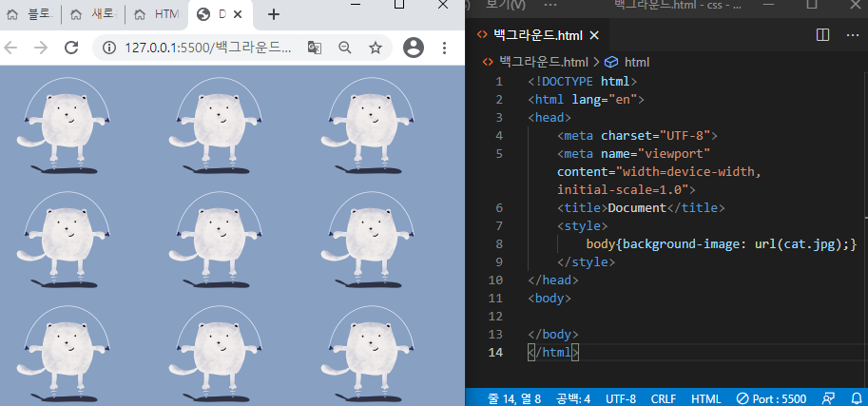Open Chrome's three-dot menu

[x=444, y=48]
